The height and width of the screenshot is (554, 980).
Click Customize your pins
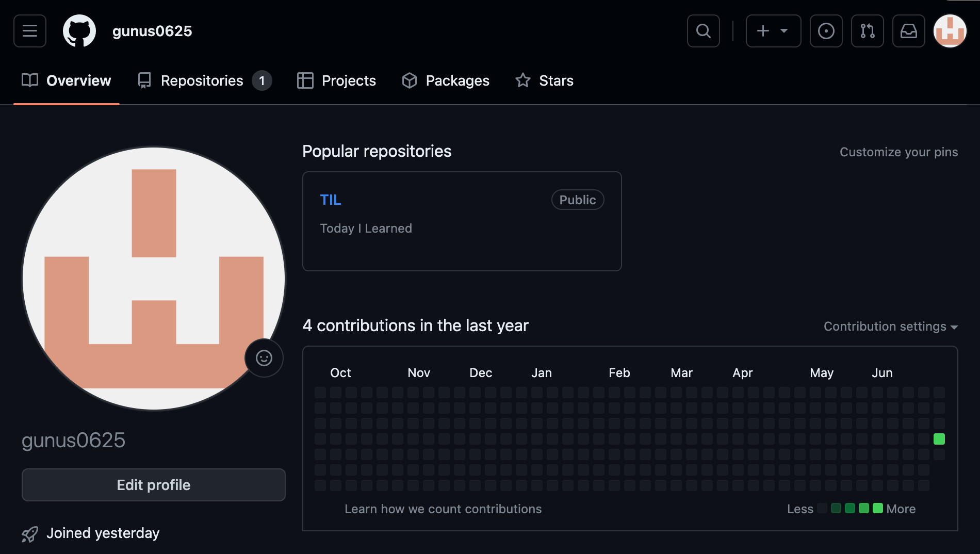[x=899, y=152]
